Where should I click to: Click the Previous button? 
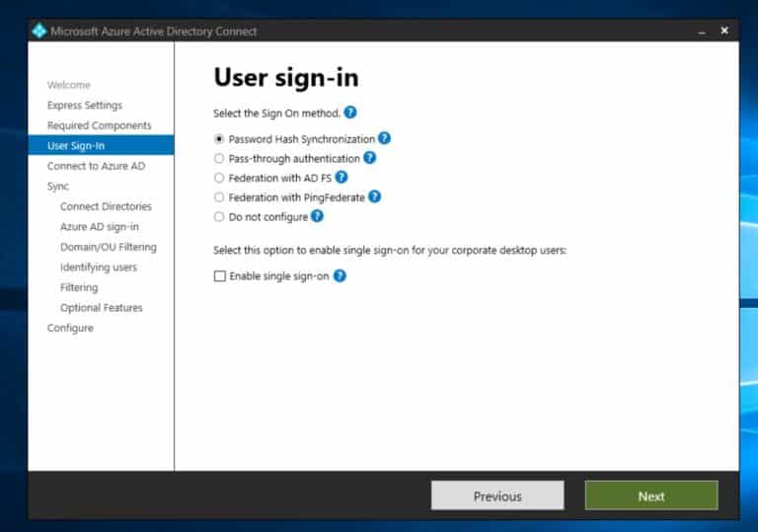(497, 495)
